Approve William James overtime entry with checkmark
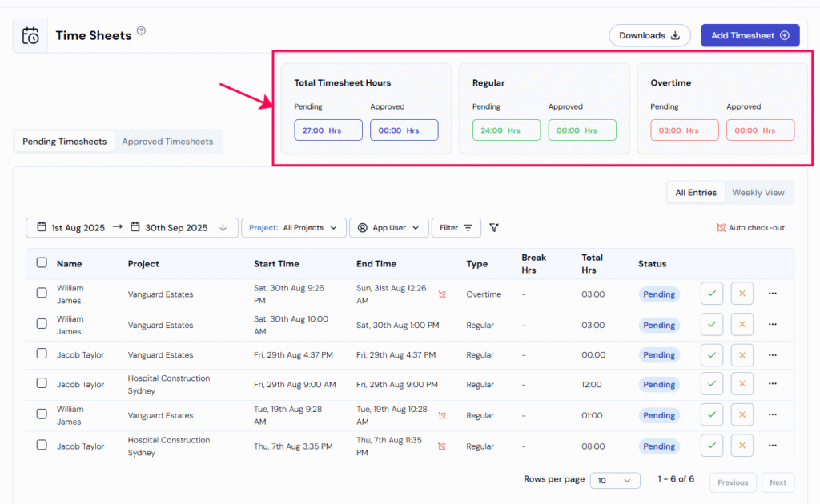The image size is (820, 504). [711, 294]
